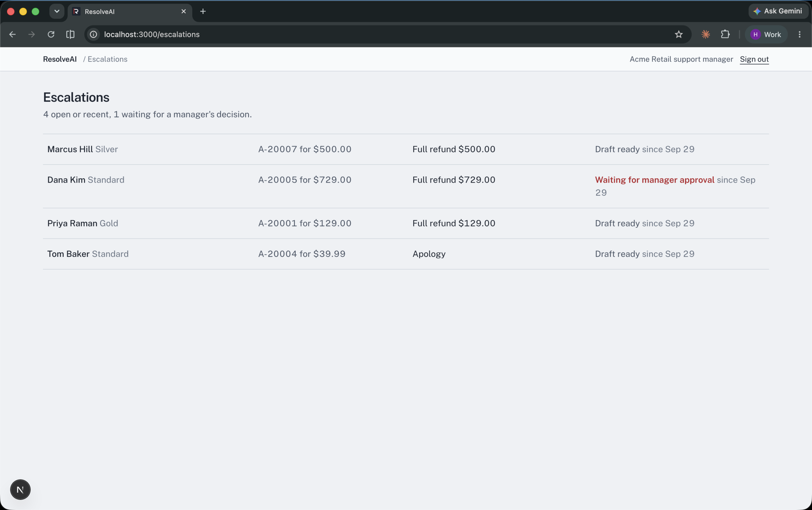Open the split view icon
The image size is (812, 510).
pyautogui.click(x=70, y=34)
